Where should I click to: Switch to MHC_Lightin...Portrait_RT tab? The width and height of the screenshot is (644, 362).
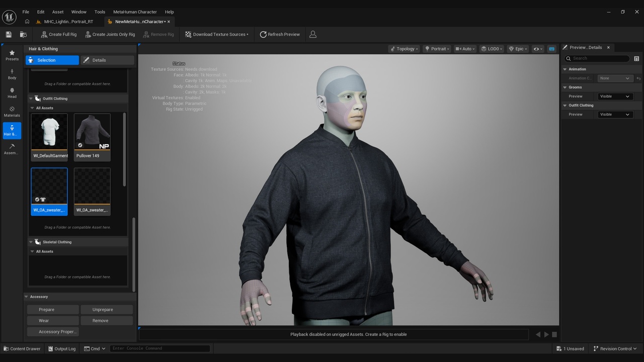pyautogui.click(x=64, y=22)
